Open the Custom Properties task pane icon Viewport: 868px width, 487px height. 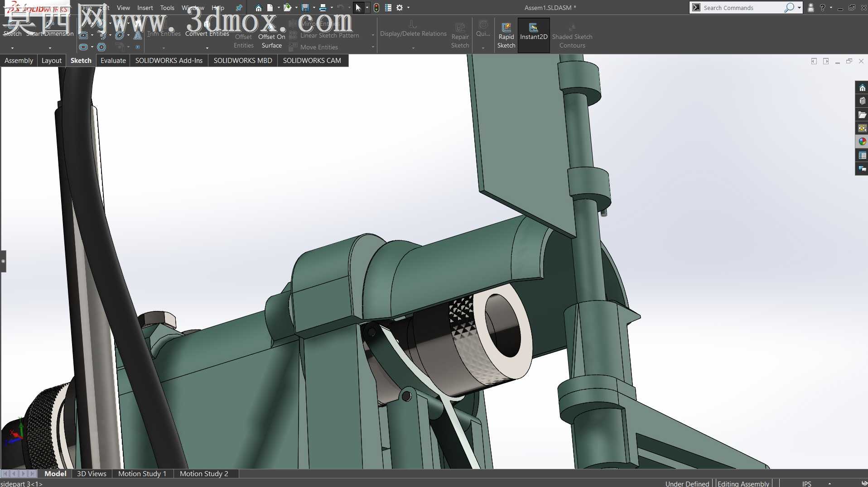point(862,155)
